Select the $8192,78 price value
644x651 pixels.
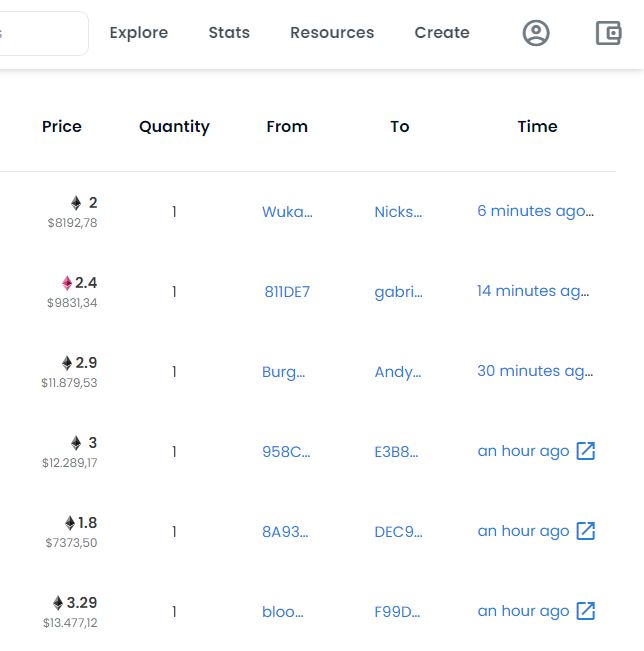coord(72,223)
